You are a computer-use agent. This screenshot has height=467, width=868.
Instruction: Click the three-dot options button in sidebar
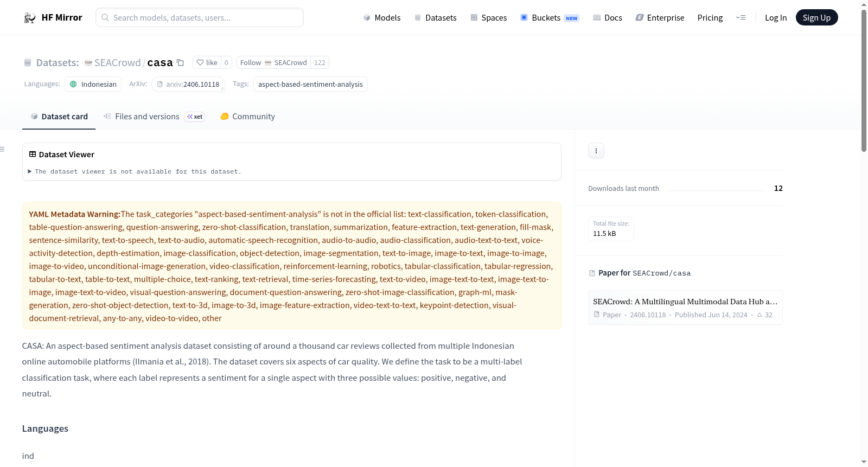(596, 151)
